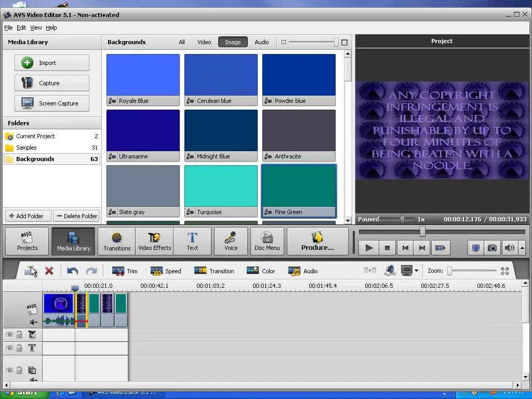Switch to the Audio filter tab
Viewport: 532px width, 399px height.
pyautogui.click(x=261, y=42)
